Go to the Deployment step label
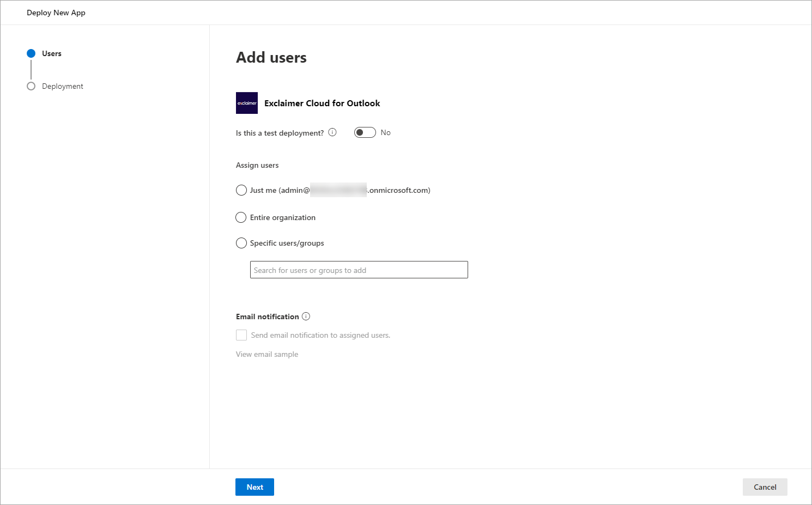This screenshot has height=505, width=812. pyautogui.click(x=63, y=86)
